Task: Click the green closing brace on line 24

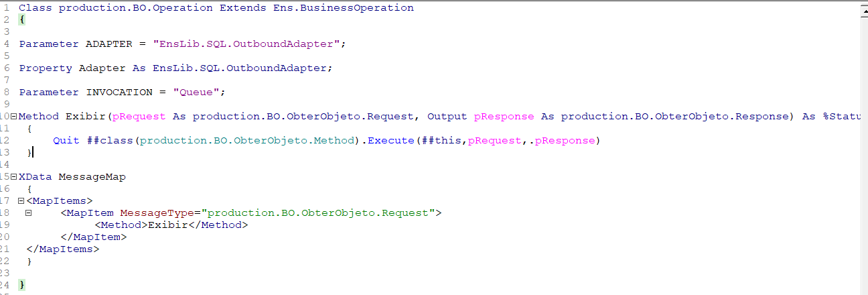Action: 22,286
